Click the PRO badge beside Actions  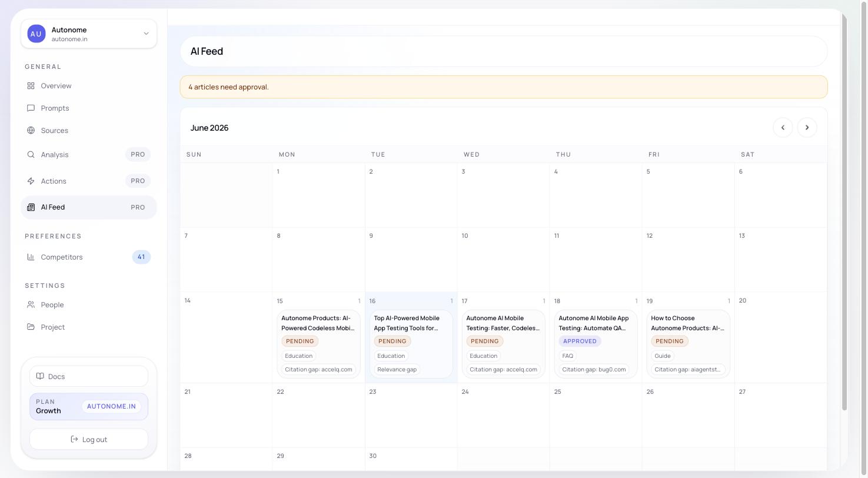coord(138,181)
